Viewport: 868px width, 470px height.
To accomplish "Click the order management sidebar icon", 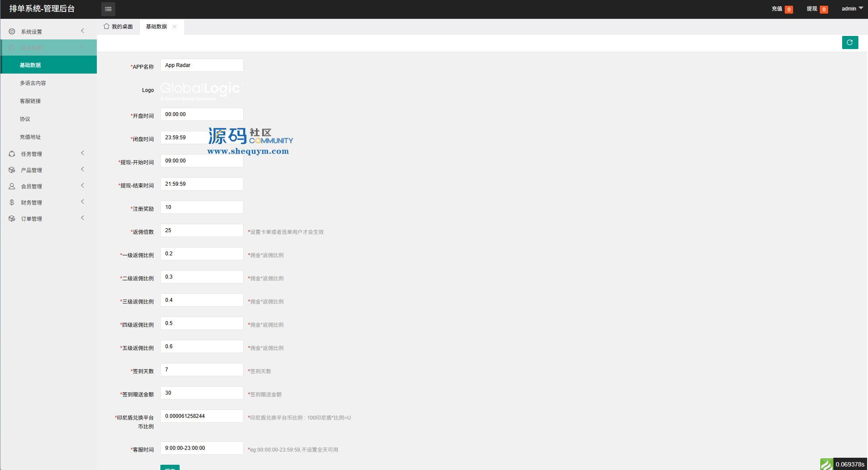I will [12, 219].
